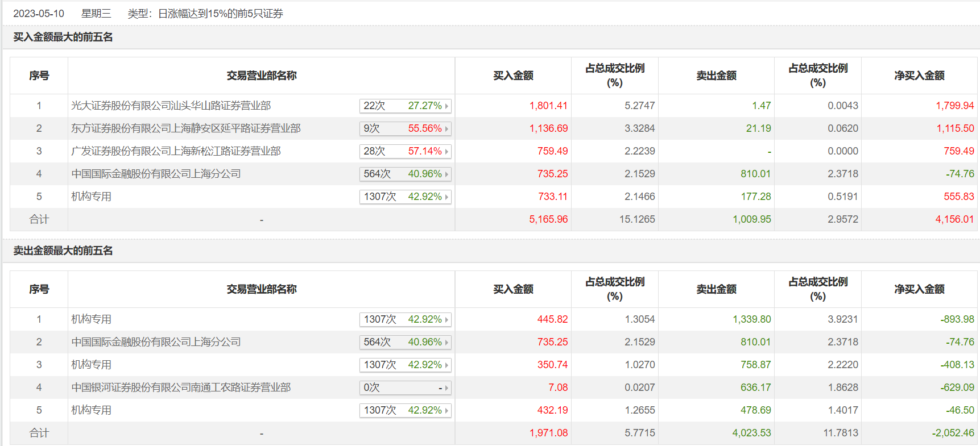
Task: Click the arrow icon after 57.14%
Action: pyautogui.click(x=446, y=152)
